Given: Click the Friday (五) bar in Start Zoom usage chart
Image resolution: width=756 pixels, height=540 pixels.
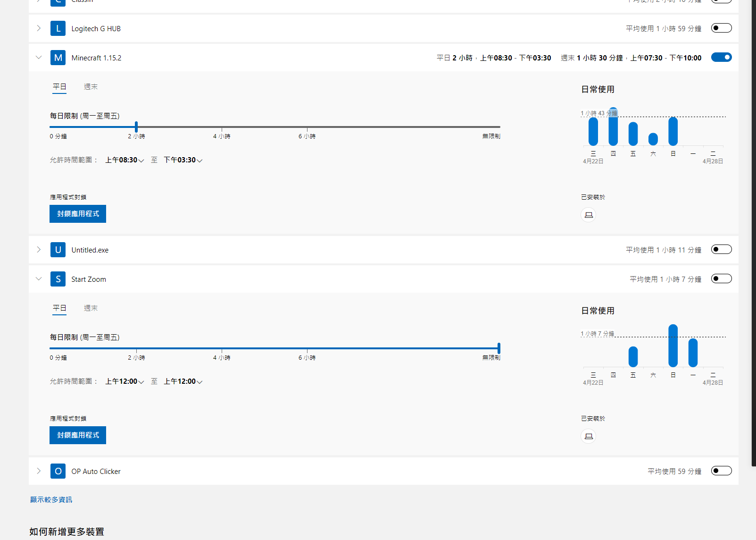Looking at the screenshot, I should pos(633,357).
